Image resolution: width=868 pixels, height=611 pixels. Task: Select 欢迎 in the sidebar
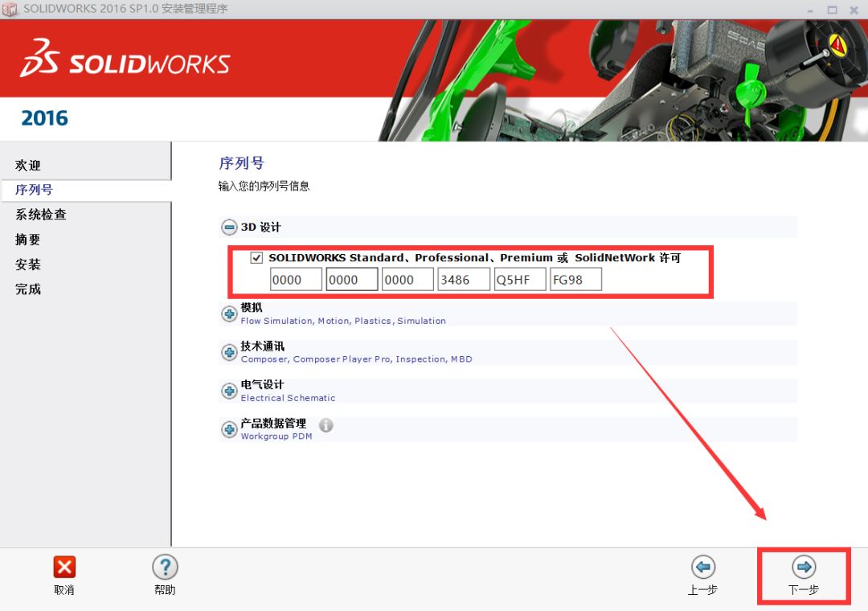click(28, 165)
